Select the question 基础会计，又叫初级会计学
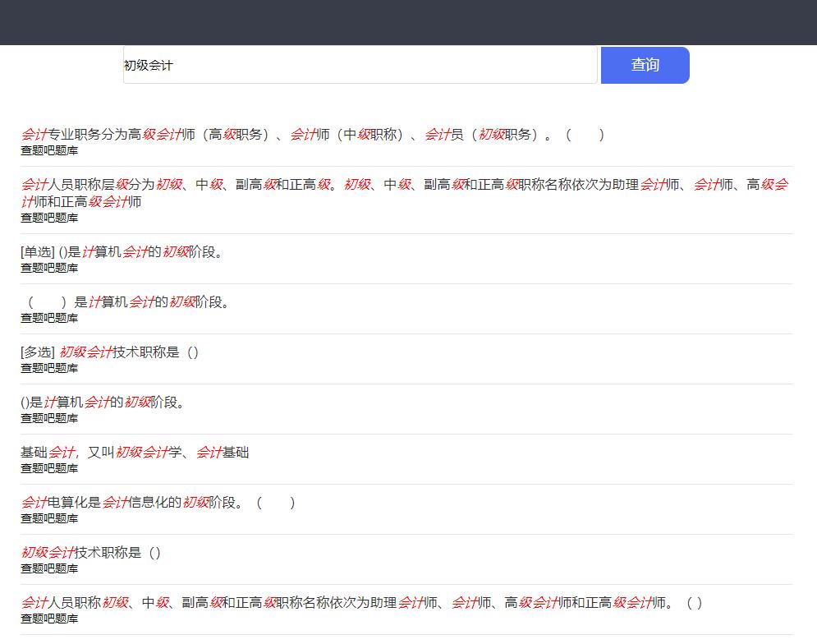The width and height of the screenshot is (817, 644). [x=135, y=452]
